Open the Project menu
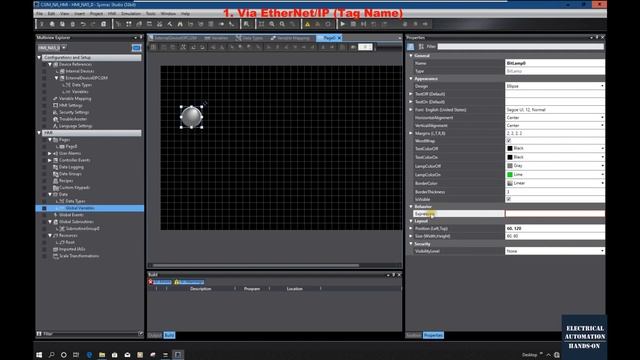The image size is (640, 360). click(x=96, y=13)
